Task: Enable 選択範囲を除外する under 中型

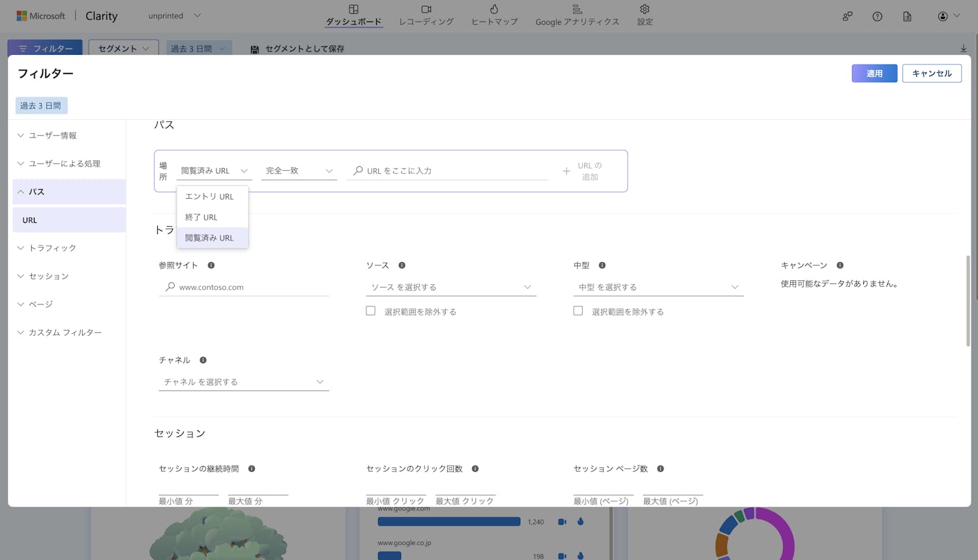Action: tap(578, 311)
